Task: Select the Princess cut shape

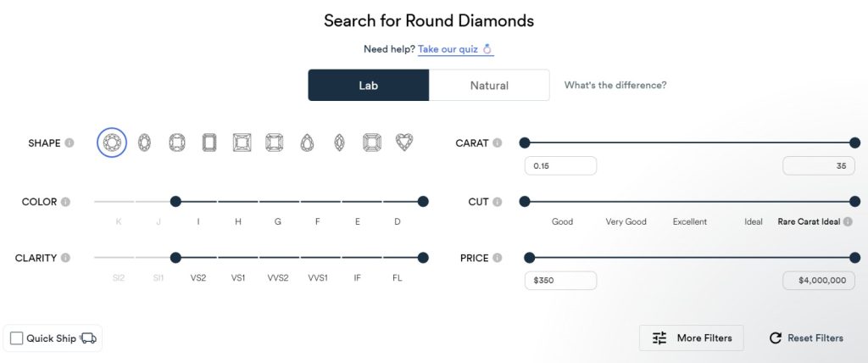Action: point(242,142)
